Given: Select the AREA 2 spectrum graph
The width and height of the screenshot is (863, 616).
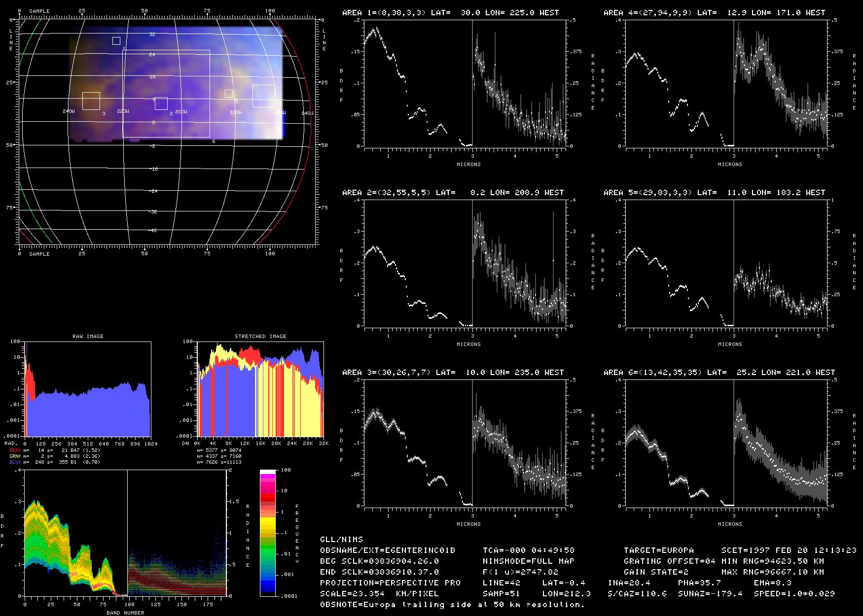Looking at the screenshot, I should pos(465,263).
